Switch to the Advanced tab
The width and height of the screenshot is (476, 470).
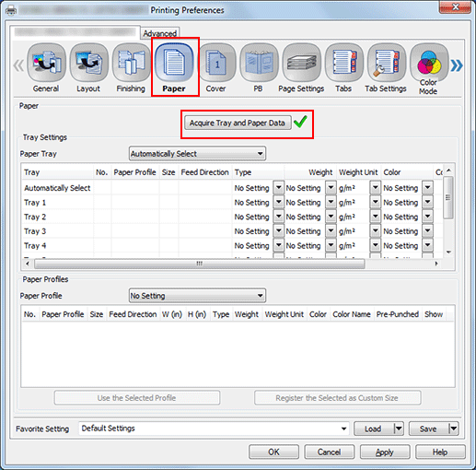click(160, 33)
